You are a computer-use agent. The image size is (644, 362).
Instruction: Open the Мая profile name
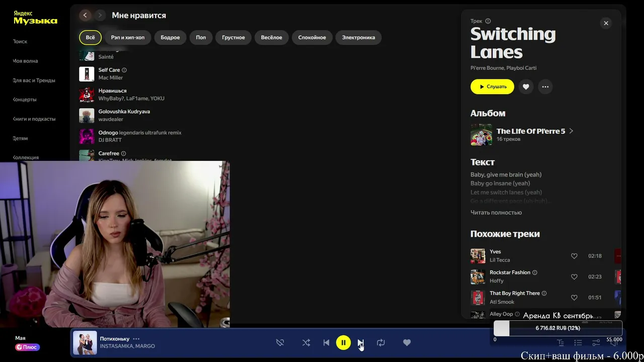point(20,338)
